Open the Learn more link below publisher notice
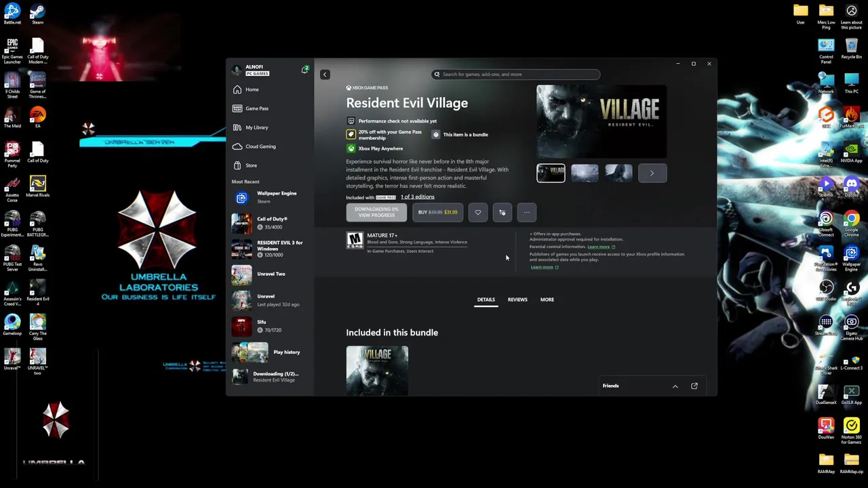This screenshot has width=868, height=488. [x=544, y=267]
